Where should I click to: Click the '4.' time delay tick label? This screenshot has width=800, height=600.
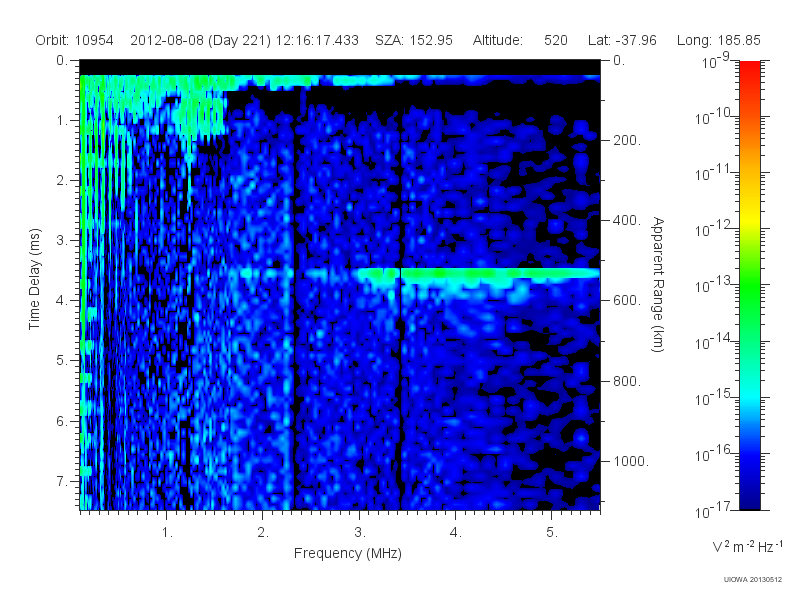point(62,301)
